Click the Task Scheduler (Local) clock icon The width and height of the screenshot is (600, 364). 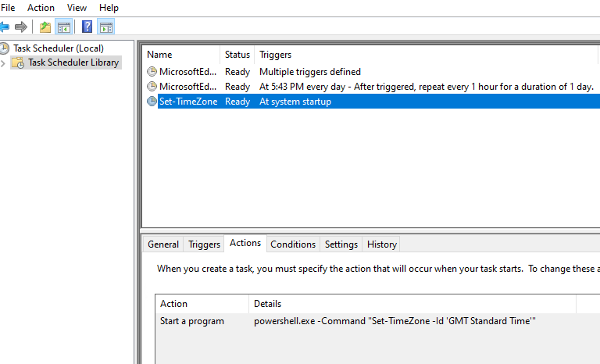4,48
